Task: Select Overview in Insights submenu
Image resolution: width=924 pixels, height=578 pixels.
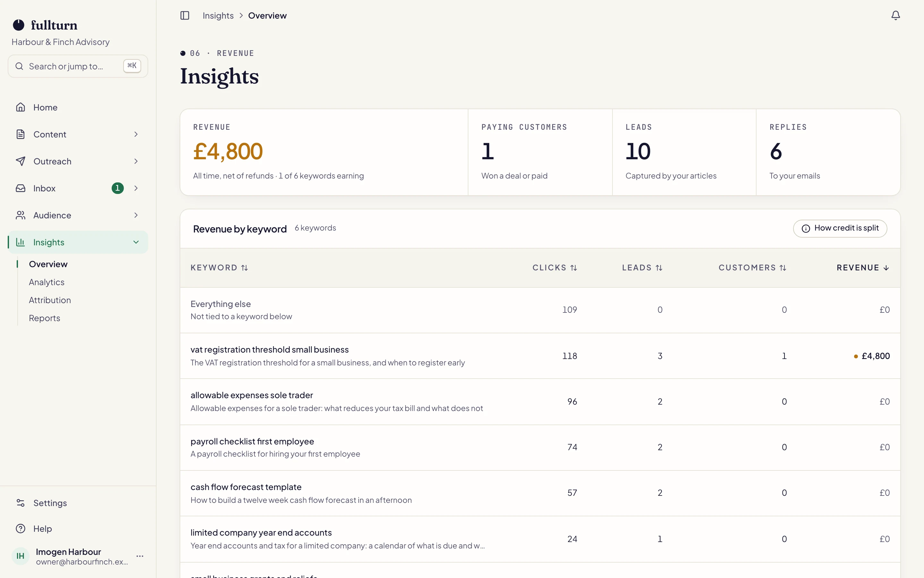Action: pyautogui.click(x=48, y=264)
